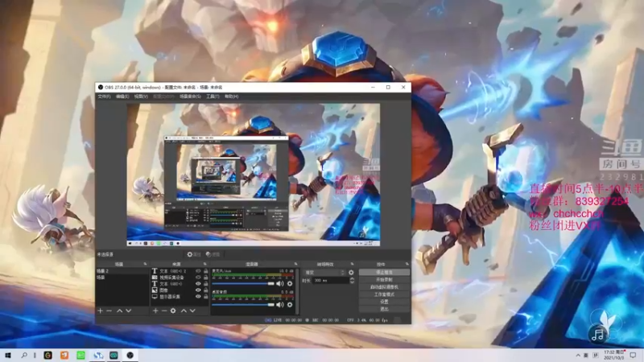
Task: Open the 桌面音频 audio settings gear
Action: pos(290,305)
